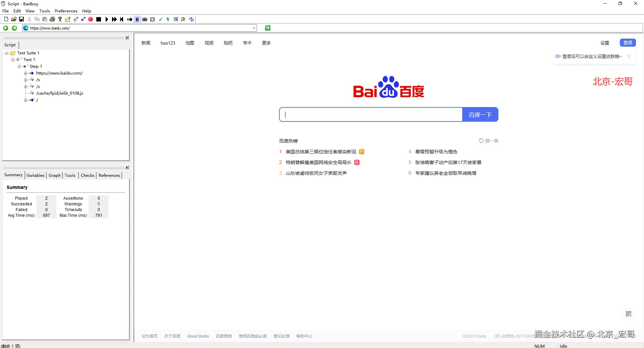Open help via the question mark icon
Image resolution: width=644 pixels, height=348 pixels.
pyautogui.click(x=60, y=19)
